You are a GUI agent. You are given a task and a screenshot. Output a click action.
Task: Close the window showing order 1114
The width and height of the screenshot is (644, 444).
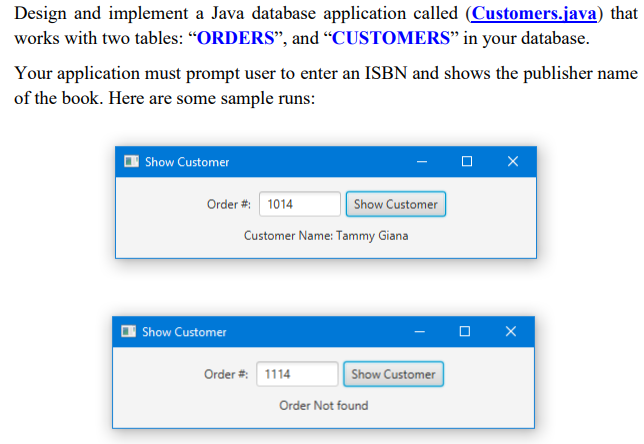click(x=511, y=331)
